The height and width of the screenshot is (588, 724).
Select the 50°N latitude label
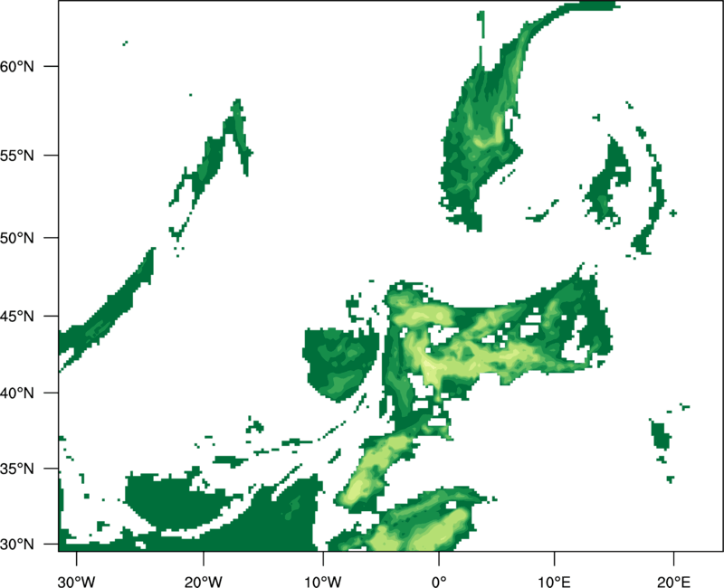coord(17,238)
